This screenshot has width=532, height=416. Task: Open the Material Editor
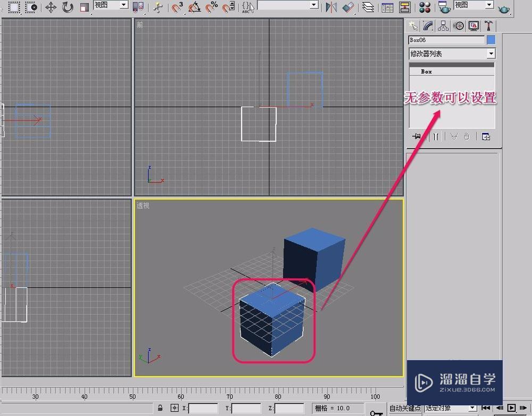(424, 7)
